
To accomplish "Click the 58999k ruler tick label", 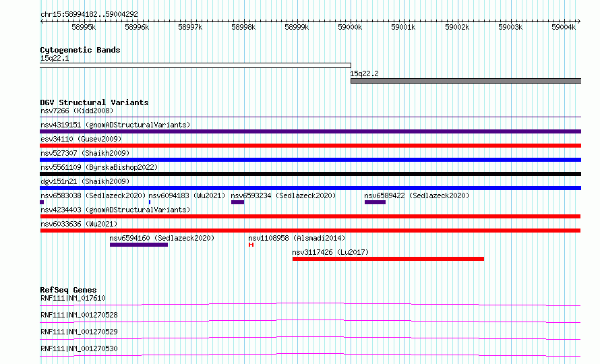I will [297, 27].
